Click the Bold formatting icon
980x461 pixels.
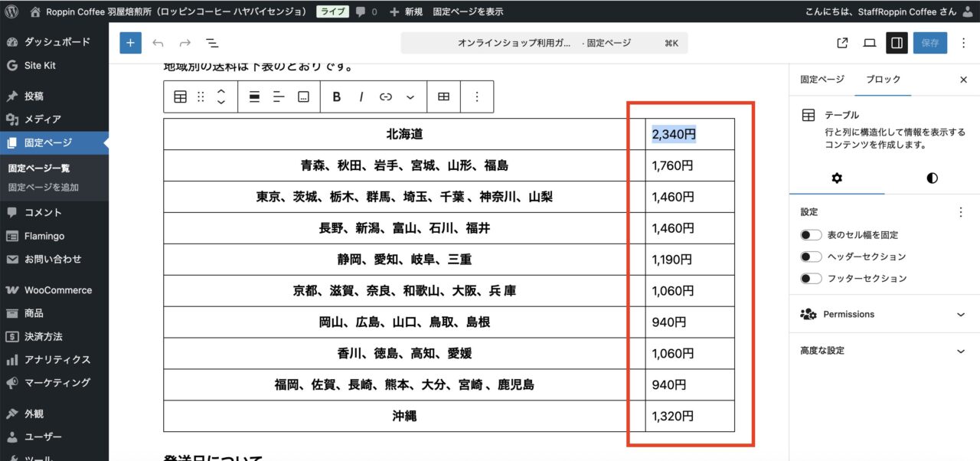336,96
